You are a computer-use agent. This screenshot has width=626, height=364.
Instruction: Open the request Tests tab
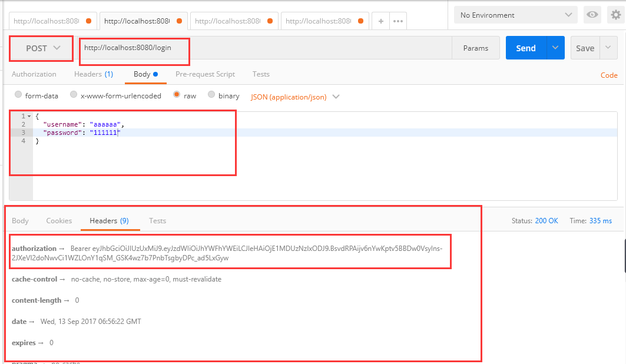click(x=261, y=74)
